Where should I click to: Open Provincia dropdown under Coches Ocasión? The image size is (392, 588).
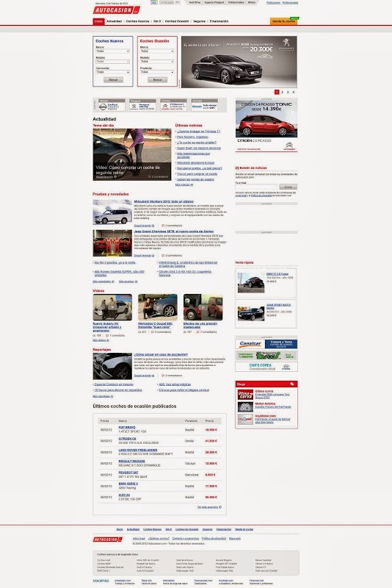(157, 72)
